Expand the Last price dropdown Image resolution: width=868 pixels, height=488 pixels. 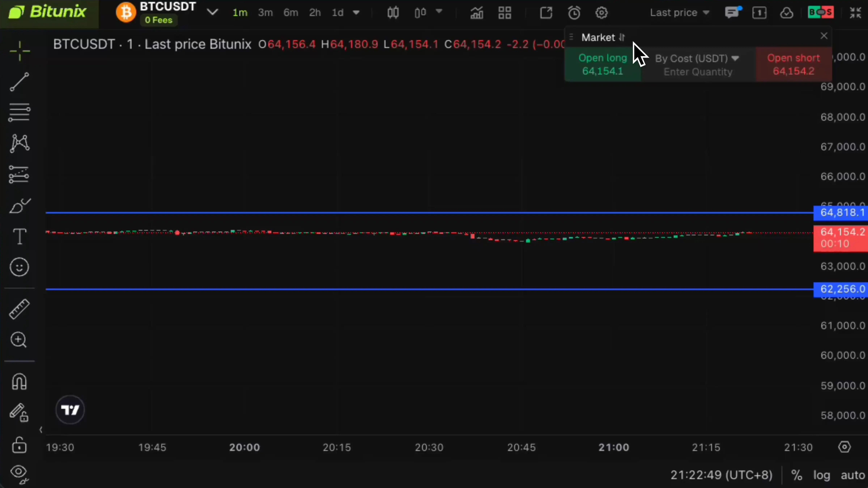tap(680, 13)
